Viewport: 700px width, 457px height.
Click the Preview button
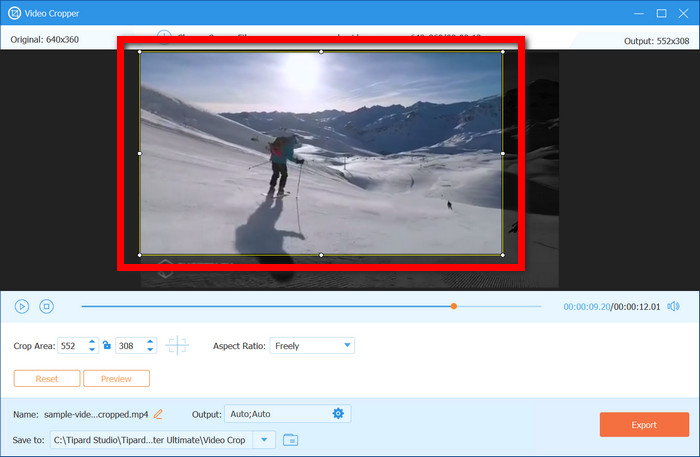pyautogui.click(x=116, y=378)
